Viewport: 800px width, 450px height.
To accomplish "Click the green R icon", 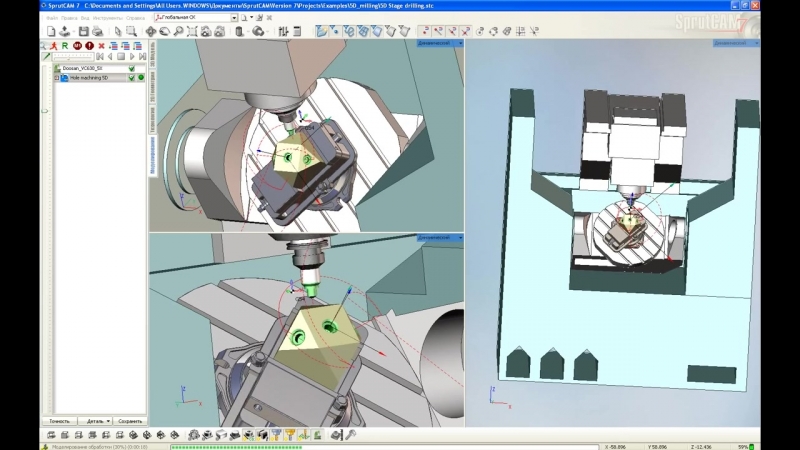I will point(65,46).
